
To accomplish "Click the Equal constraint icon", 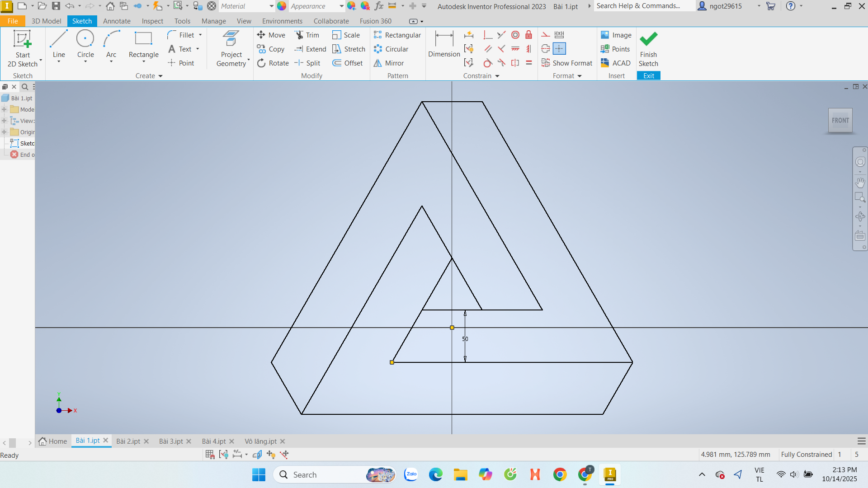I will 528,63.
